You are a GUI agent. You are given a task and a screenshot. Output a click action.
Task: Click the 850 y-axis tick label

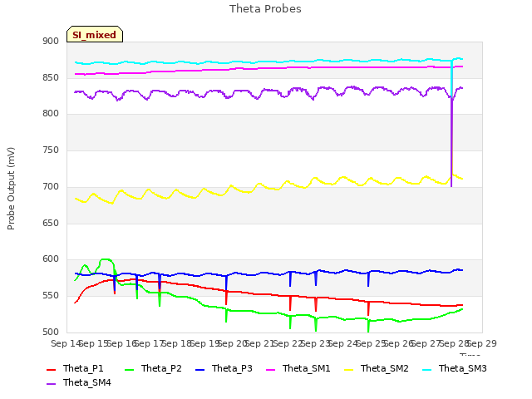point(51,77)
